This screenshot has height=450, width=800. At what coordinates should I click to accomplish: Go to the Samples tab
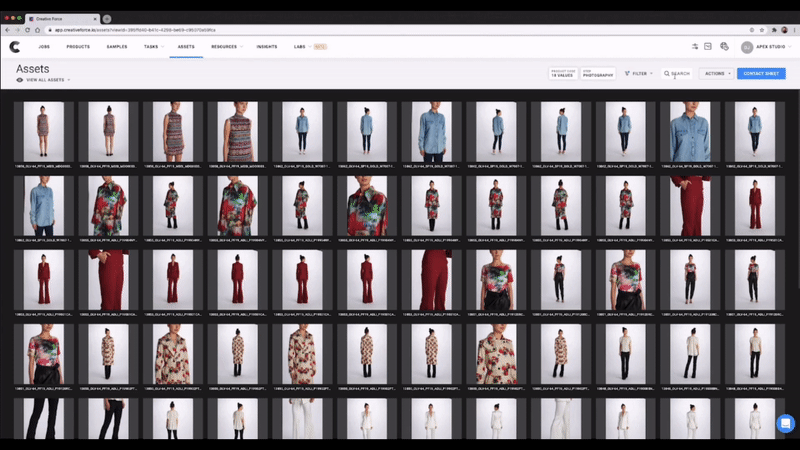pos(117,47)
